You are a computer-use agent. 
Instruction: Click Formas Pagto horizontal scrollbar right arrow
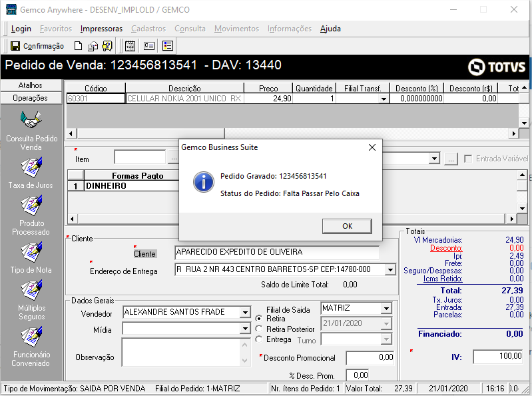(x=511, y=219)
